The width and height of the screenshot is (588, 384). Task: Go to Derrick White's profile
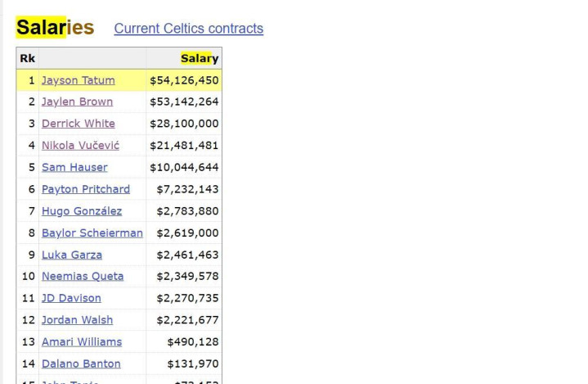(x=78, y=124)
